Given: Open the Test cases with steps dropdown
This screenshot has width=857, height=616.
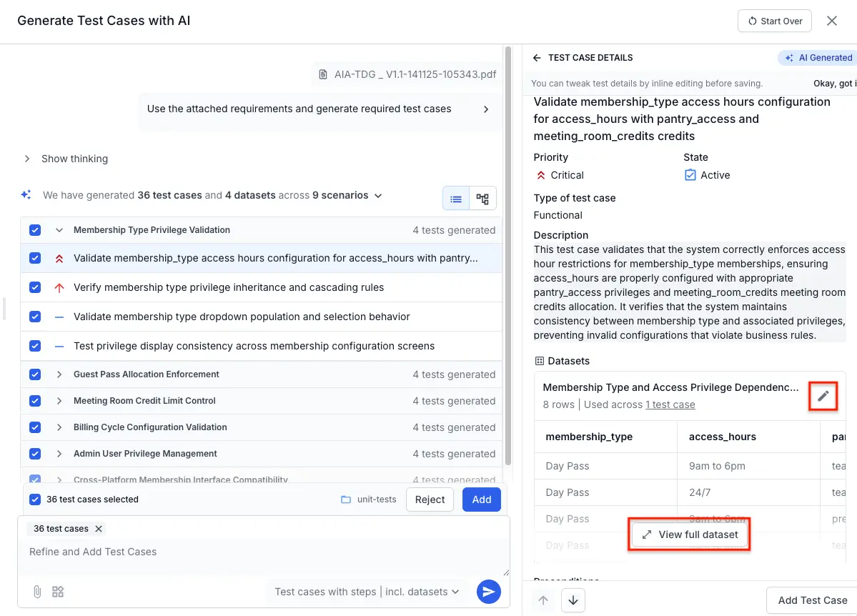Looking at the screenshot, I should point(367,592).
